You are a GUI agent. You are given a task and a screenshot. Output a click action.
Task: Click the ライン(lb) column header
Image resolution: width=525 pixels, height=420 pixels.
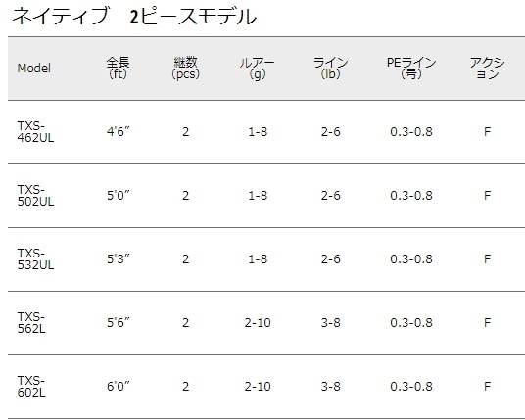(x=330, y=68)
